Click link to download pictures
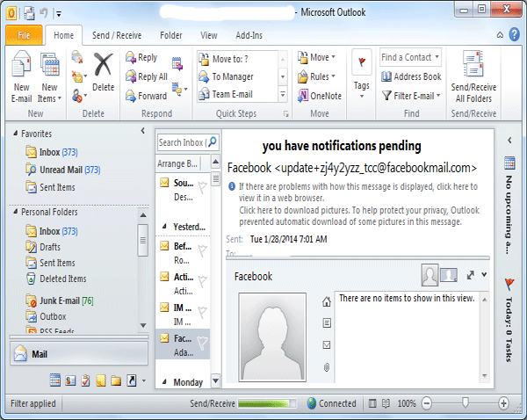The width and height of the screenshot is (527, 420). pyautogui.click(x=359, y=216)
